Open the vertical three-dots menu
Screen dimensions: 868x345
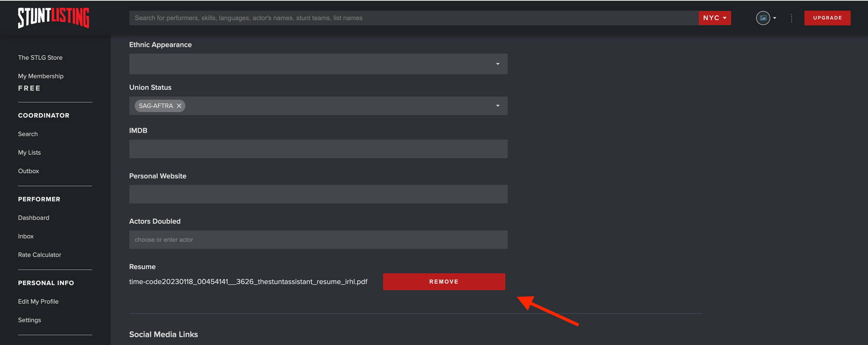pos(792,18)
